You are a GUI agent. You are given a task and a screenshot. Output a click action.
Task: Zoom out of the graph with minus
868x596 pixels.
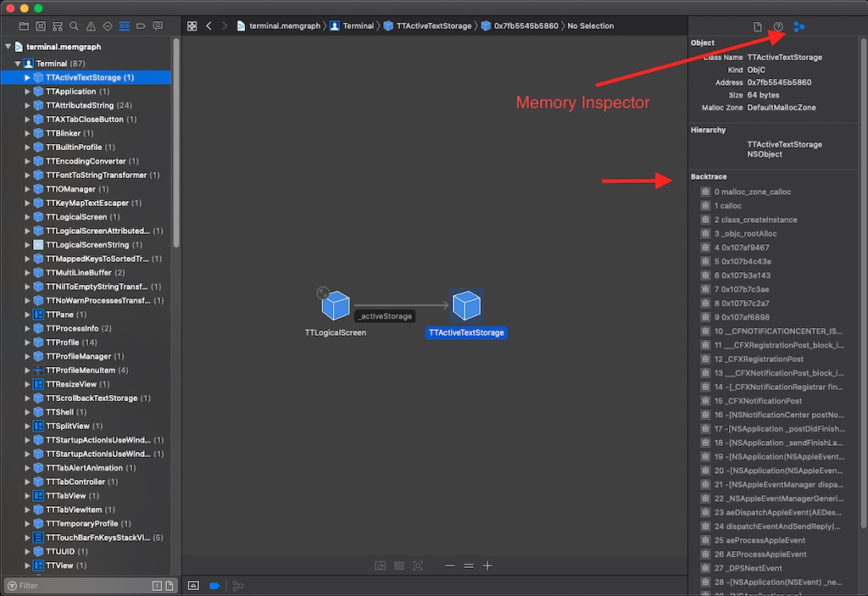(x=449, y=565)
